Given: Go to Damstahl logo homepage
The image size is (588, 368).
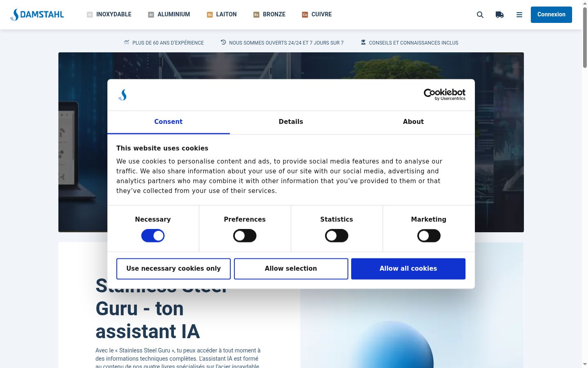Looking at the screenshot, I should point(37,15).
